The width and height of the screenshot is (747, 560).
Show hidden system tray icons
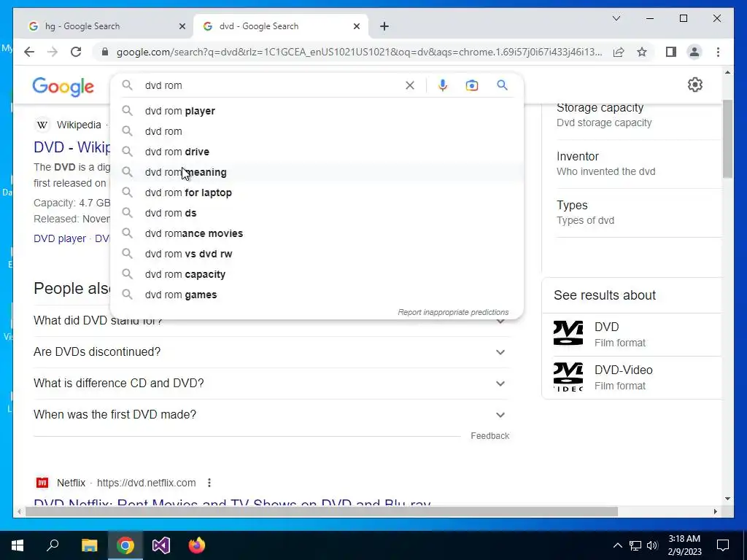617,545
